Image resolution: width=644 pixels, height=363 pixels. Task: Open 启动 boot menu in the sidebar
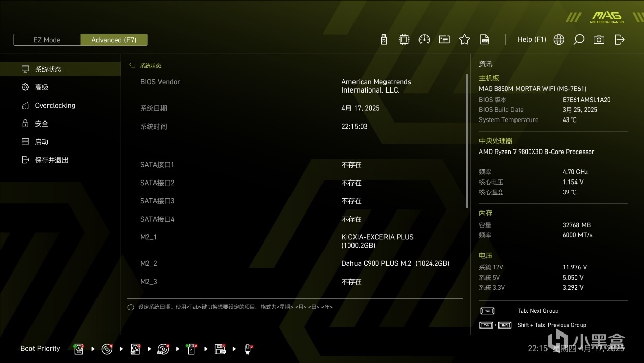click(x=60, y=142)
